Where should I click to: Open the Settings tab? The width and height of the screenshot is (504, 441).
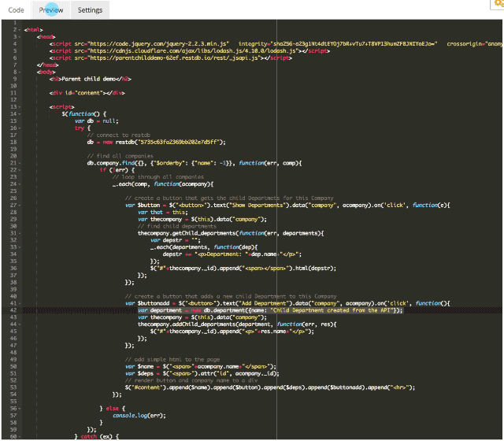point(90,10)
